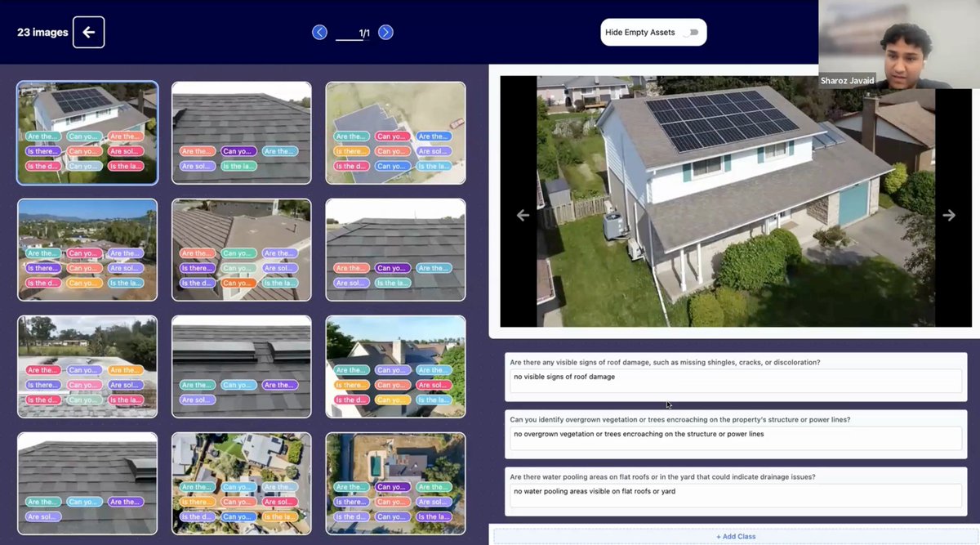This screenshot has height=545, width=980.
Task: Click the "Is there..." tag on first thumbnail
Action: pyautogui.click(x=42, y=150)
